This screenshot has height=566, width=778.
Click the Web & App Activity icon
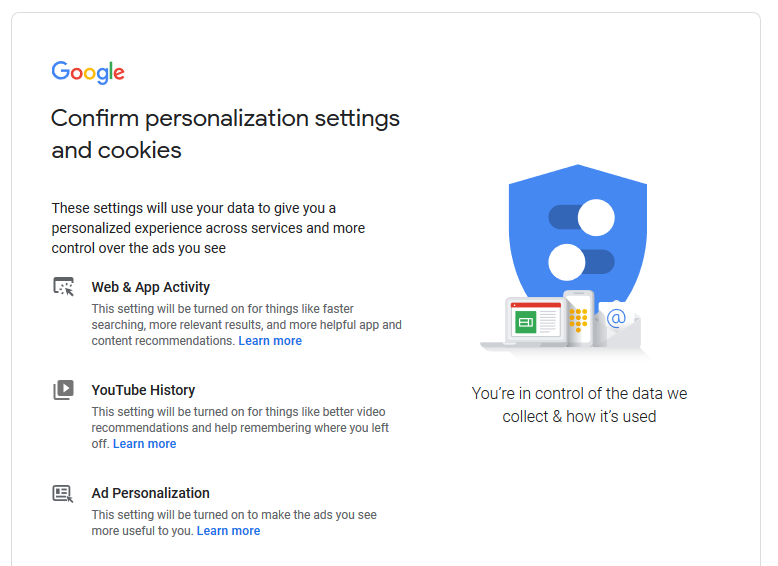63,287
